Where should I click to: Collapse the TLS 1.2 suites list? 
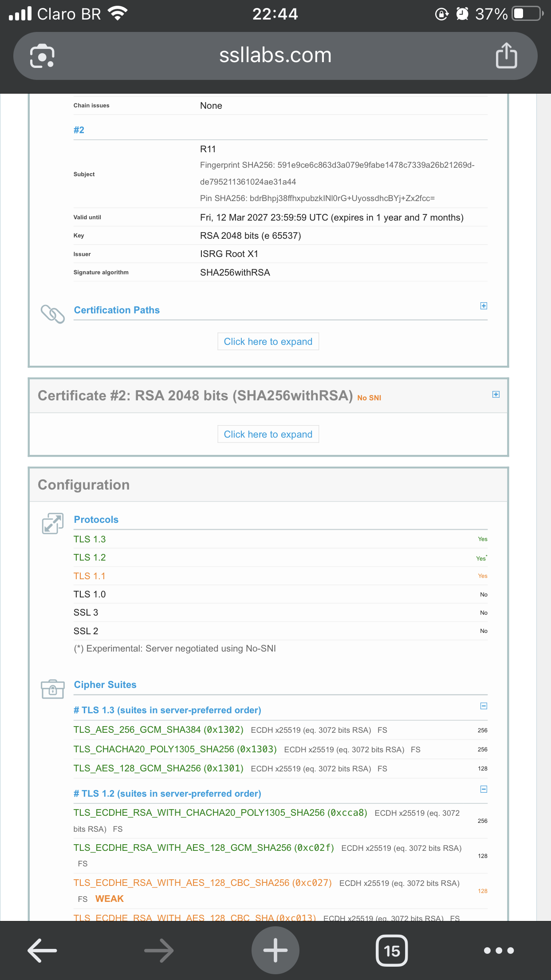pyautogui.click(x=484, y=789)
